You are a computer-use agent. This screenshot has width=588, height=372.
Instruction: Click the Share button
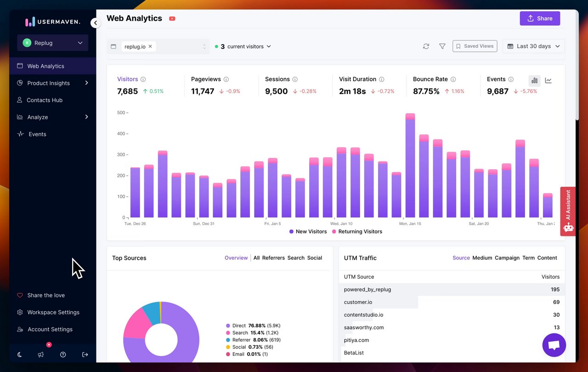(x=540, y=18)
